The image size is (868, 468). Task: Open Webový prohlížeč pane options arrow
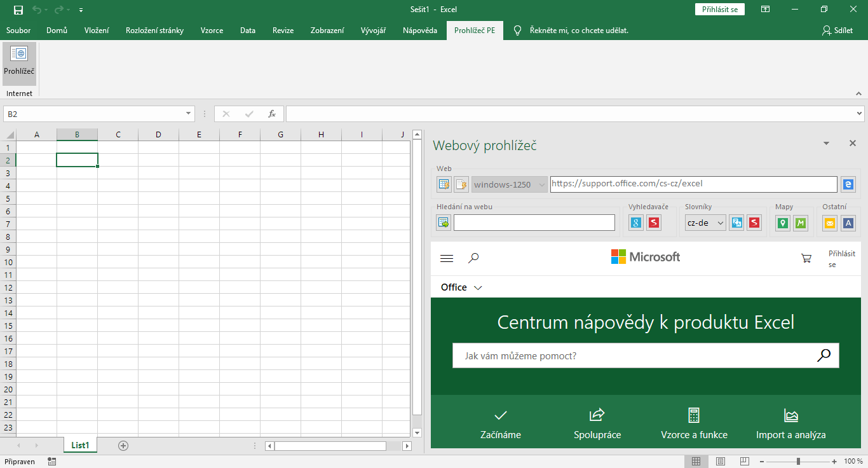[826, 144]
